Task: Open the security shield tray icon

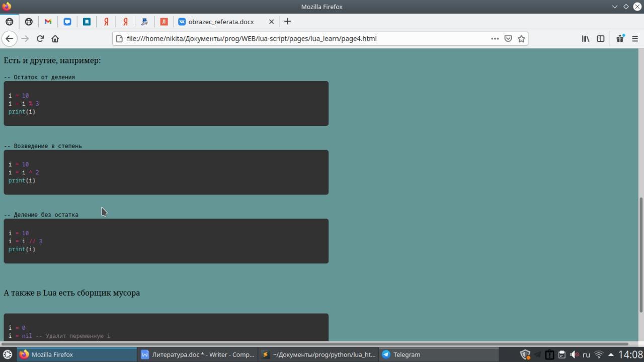Action: pyautogui.click(x=525, y=354)
